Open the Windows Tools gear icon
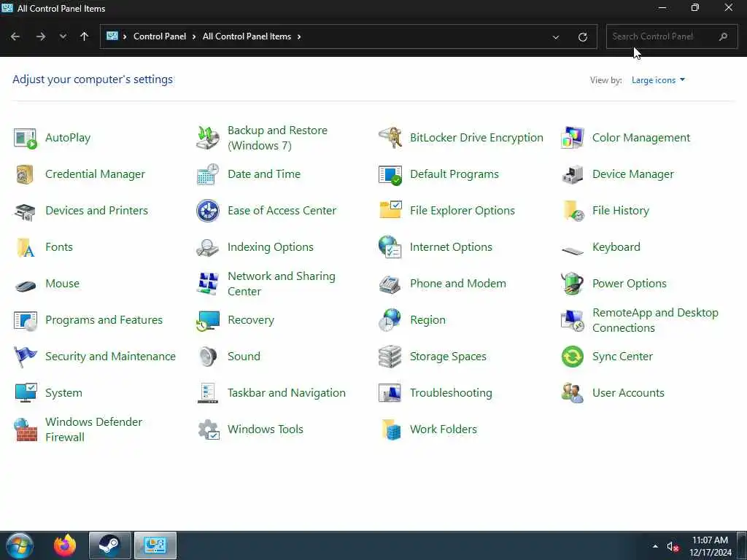This screenshot has height=560, width=747. coord(208,429)
